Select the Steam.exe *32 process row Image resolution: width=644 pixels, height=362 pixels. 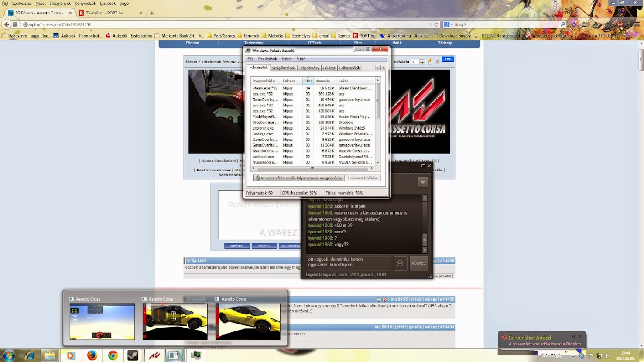click(x=312, y=88)
